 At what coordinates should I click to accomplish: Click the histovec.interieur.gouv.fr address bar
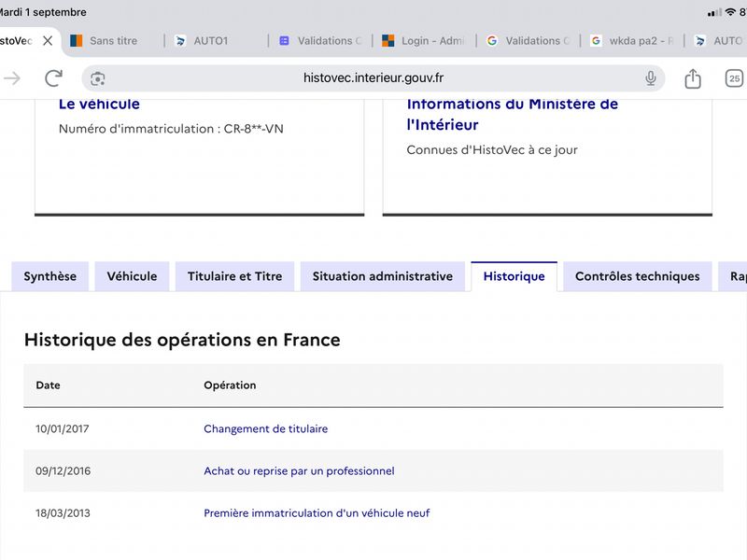tap(373, 78)
